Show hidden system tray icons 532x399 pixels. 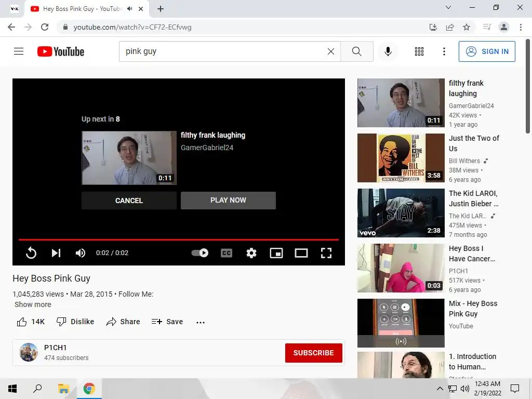440,389
